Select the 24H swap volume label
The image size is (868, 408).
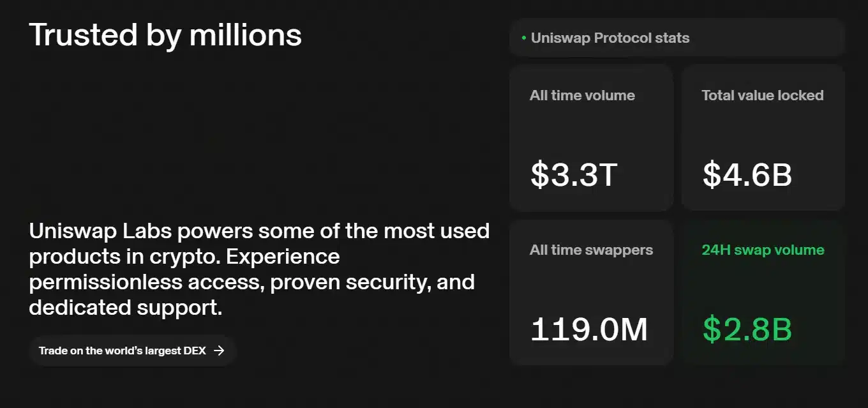(x=762, y=250)
